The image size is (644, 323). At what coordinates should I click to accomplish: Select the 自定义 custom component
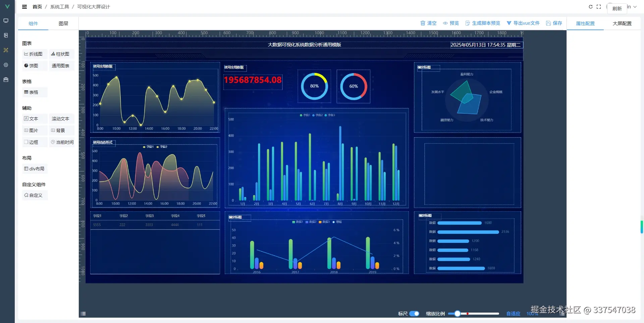coord(35,195)
